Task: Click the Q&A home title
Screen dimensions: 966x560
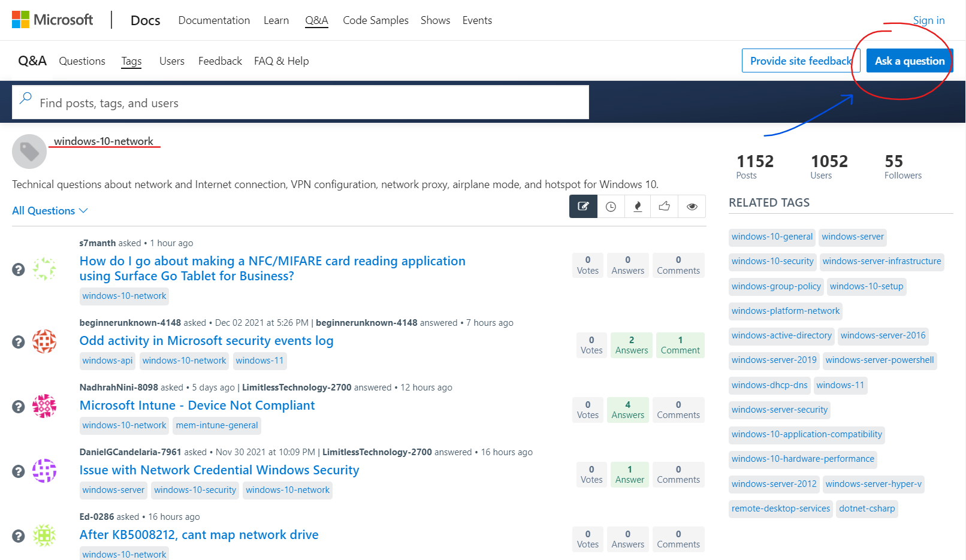Action: 32,60
